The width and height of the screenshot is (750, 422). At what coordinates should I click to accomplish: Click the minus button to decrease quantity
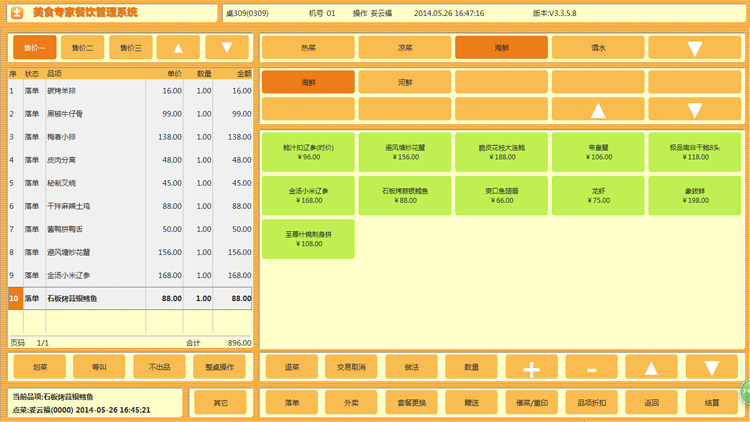point(592,367)
